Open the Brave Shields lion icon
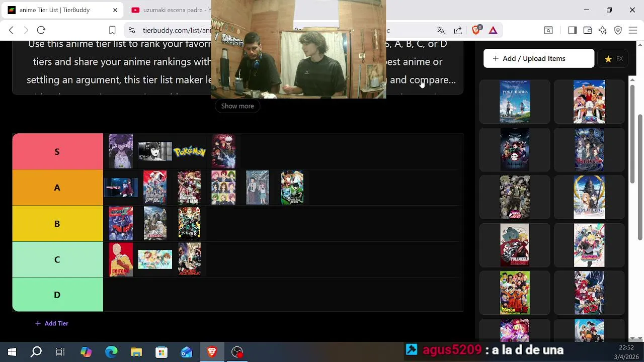Viewport: 644px width, 362px height. click(x=476, y=30)
